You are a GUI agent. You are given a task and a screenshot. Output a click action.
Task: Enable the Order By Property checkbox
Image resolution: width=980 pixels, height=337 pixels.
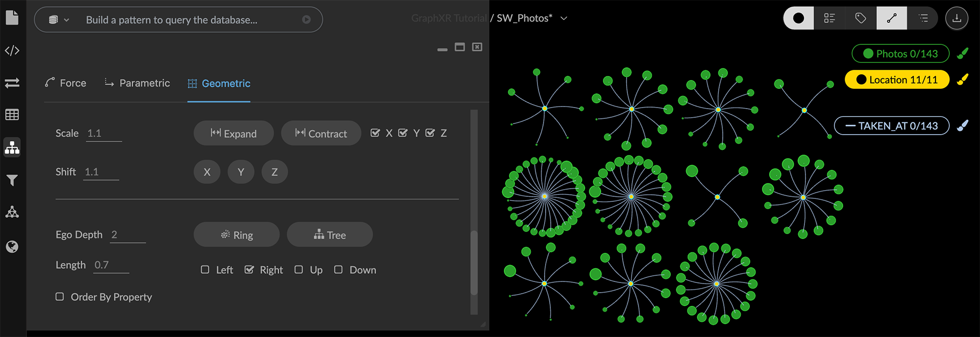click(60, 297)
